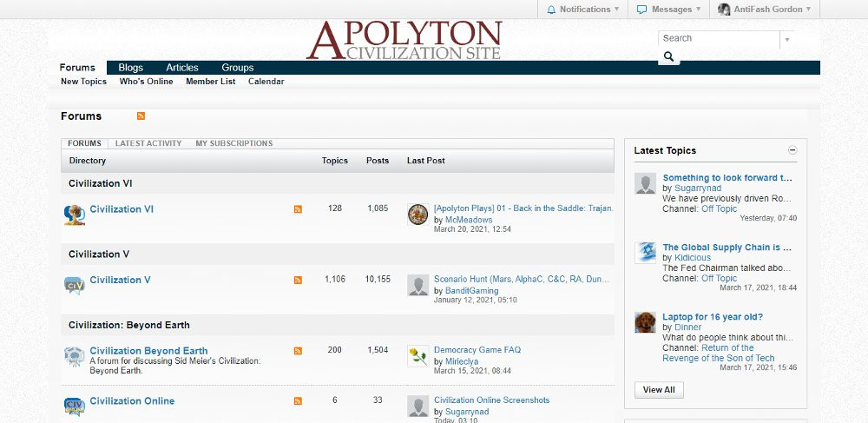
Task: Click the View All button
Action: (x=659, y=390)
